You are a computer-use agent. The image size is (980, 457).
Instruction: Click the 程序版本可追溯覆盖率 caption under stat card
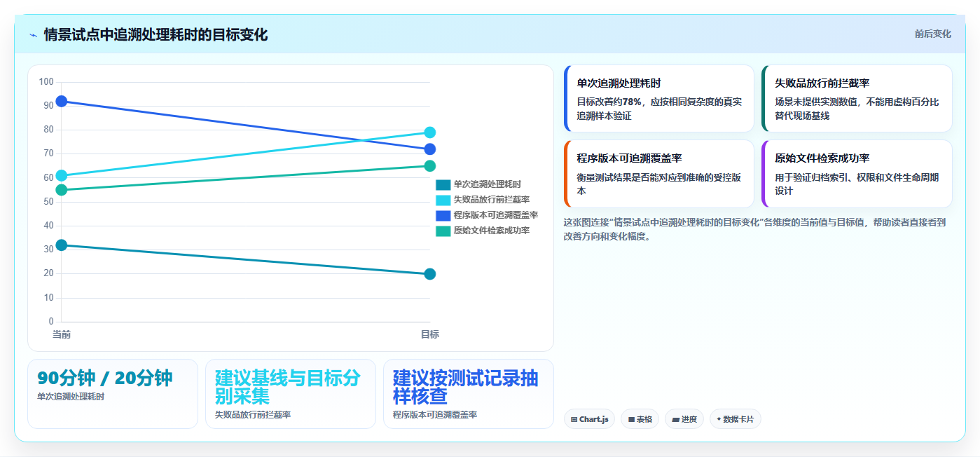coord(435,415)
